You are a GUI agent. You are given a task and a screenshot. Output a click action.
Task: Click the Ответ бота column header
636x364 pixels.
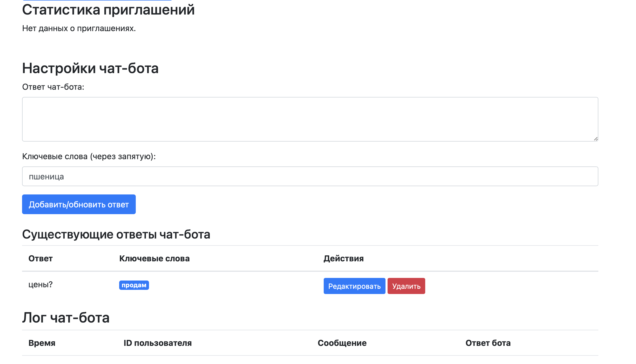(488, 343)
